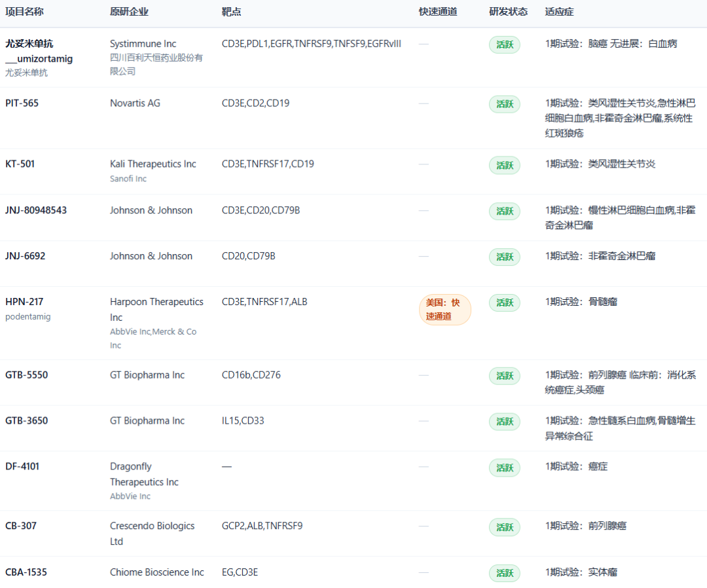Screen dimensions: 707x588
Task: Select targets CD3E,PDL1,EGFR,TNFRSF9,TNFSF9,EGFRvIII
Action: click(312, 44)
